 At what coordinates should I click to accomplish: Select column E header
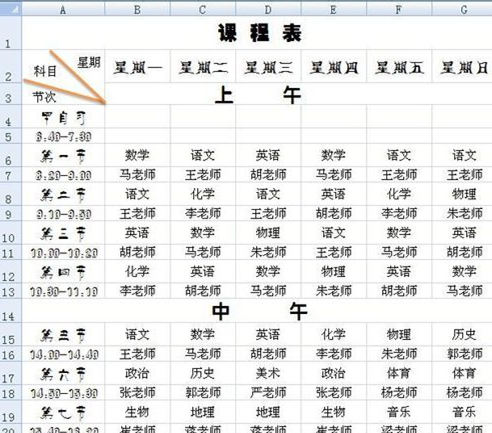tap(333, 9)
